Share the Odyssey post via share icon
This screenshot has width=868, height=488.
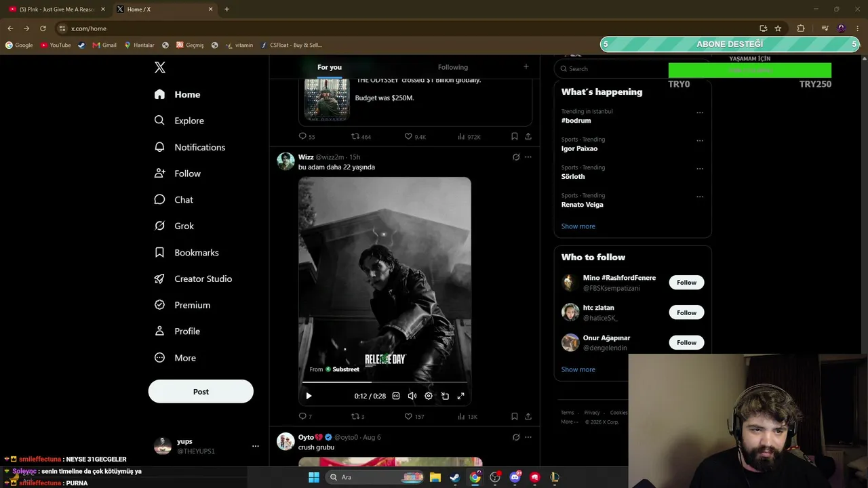(x=528, y=136)
